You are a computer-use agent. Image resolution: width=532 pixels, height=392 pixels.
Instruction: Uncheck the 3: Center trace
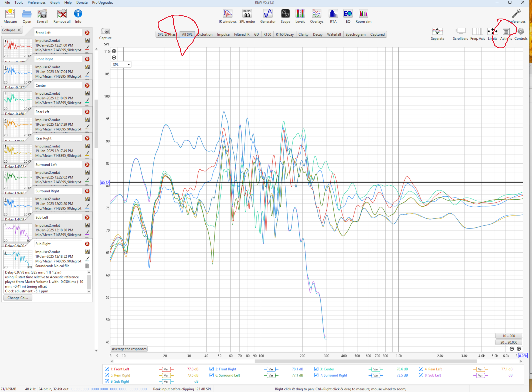tap(316, 369)
